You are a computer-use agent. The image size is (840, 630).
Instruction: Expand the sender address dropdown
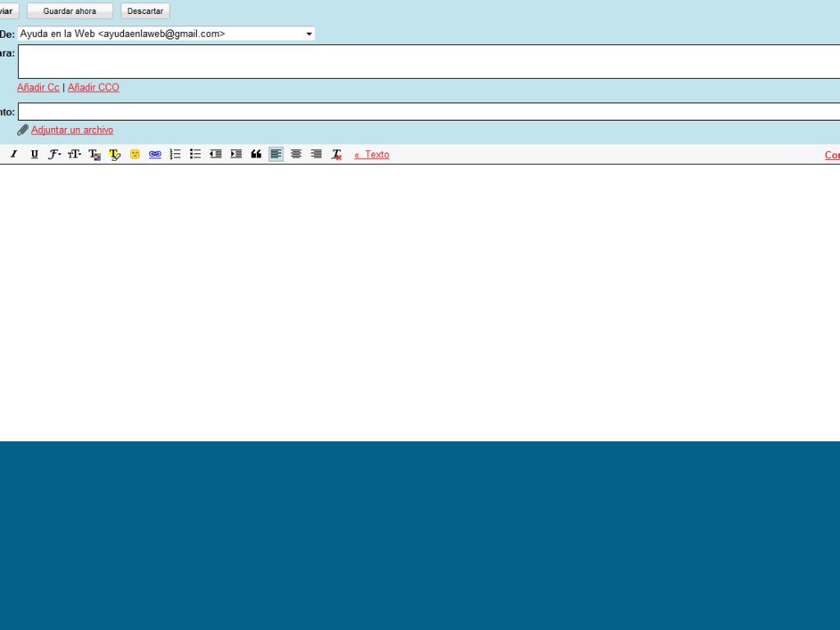pyautogui.click(x=309, y=34)
